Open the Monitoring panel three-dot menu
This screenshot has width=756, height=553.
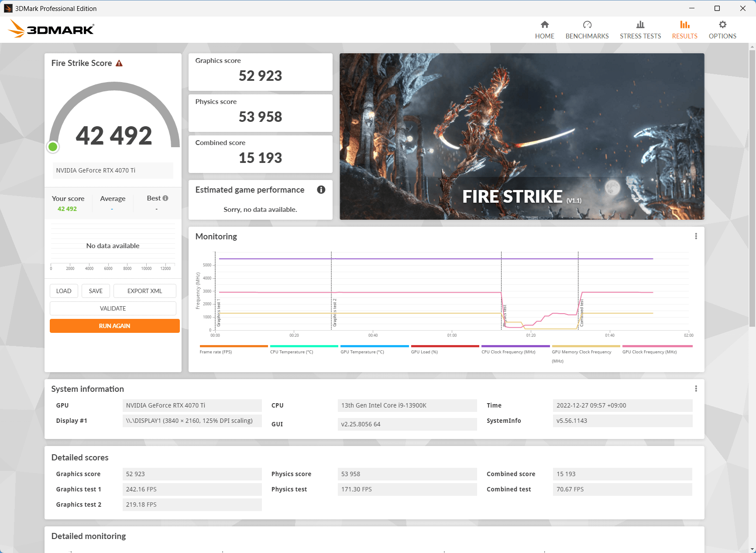tap(696, 236)
